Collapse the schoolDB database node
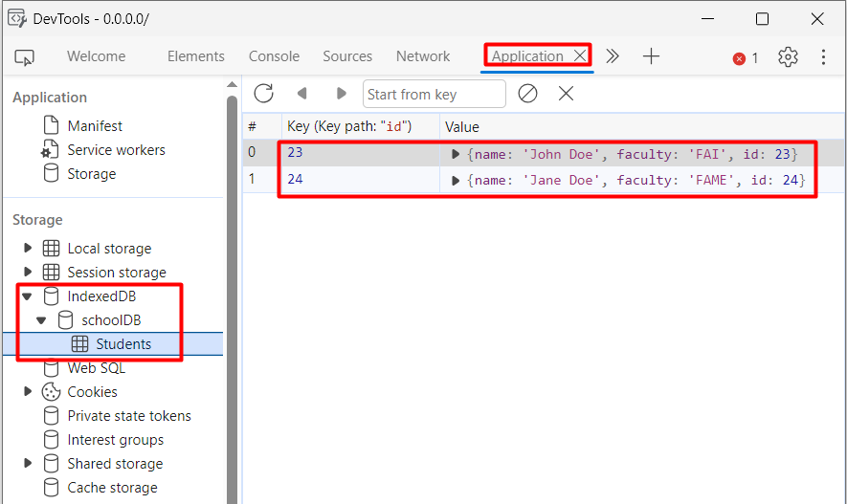Viewport: 847px width, 504px height. [41, 320]
